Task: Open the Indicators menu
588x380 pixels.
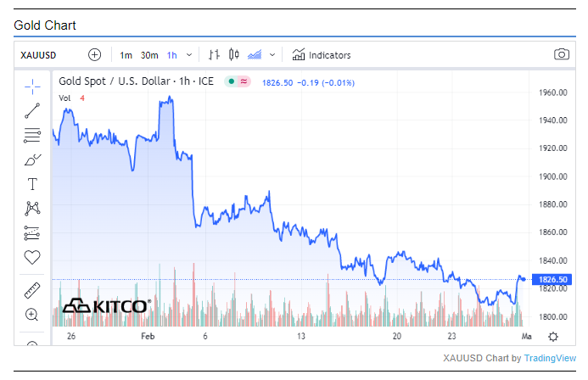Action: 321,55
